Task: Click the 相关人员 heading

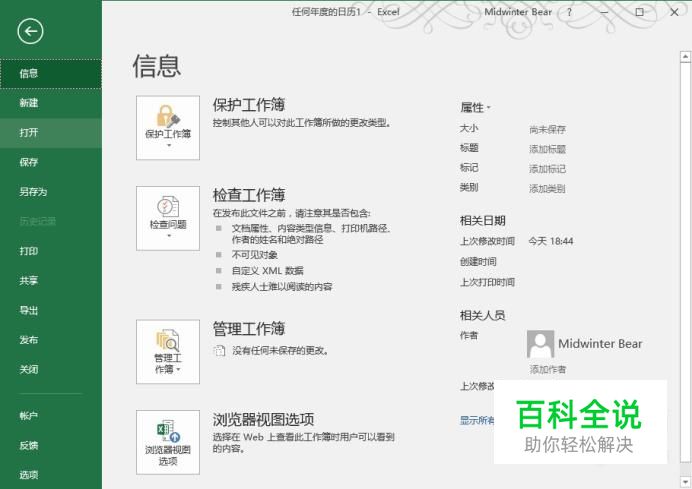Action: click(x=482, y=315)
